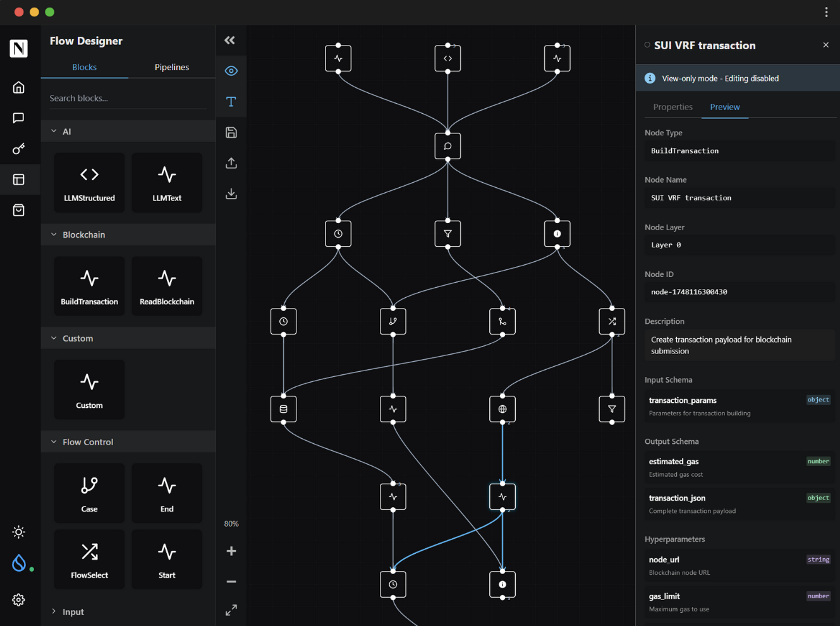Open the Home icon in left sidebar

(18, 87)
